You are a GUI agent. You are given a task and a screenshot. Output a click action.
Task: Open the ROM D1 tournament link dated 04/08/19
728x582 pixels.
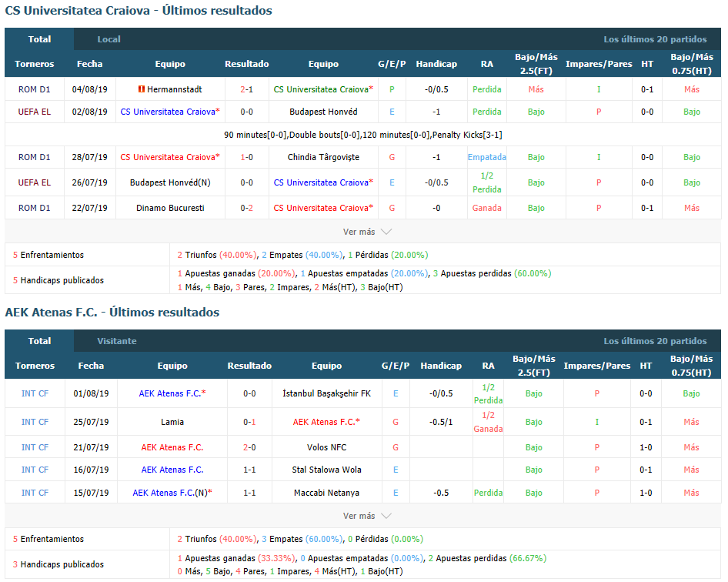tap(35, 89)
